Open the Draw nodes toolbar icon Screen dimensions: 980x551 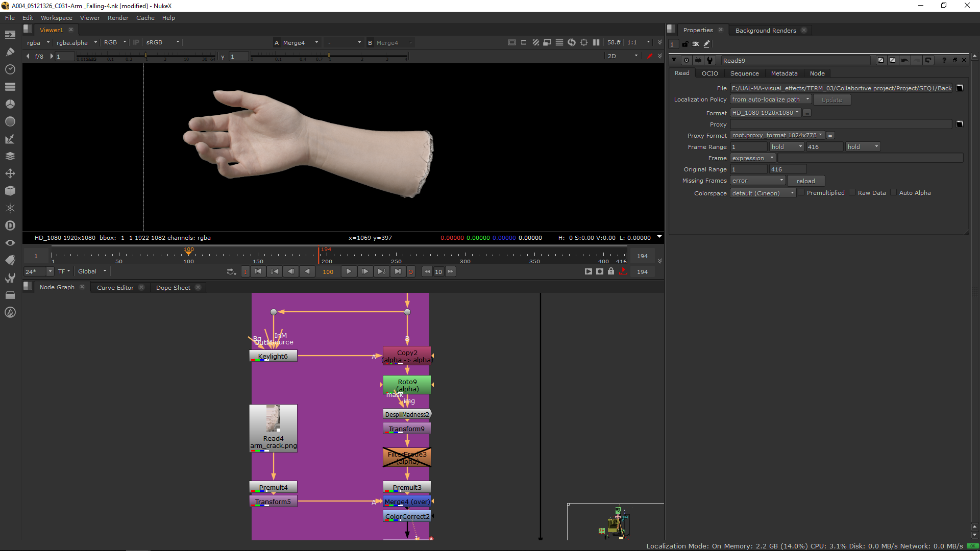(10, 52)
